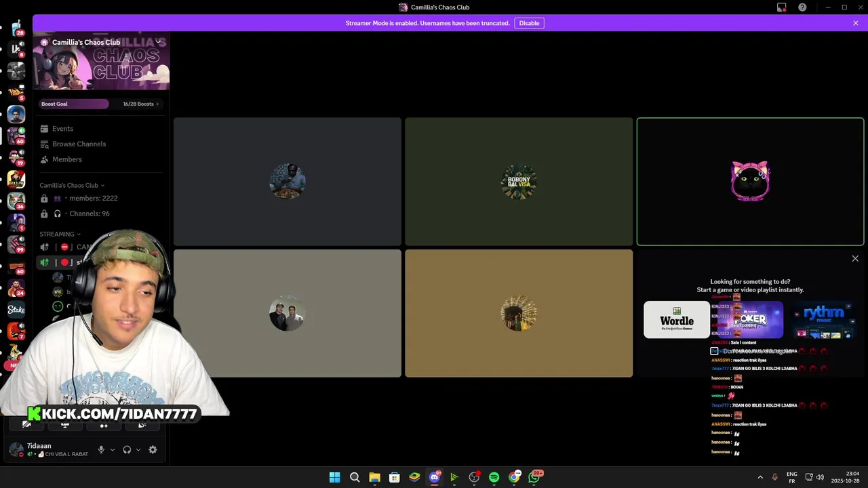Open clock showing 23:04
The image size is (868, 488).
pos(846,477)
